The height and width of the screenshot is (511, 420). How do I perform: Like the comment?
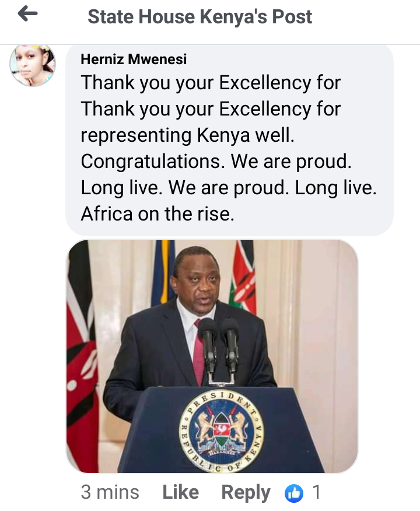[x=180, y=492]
